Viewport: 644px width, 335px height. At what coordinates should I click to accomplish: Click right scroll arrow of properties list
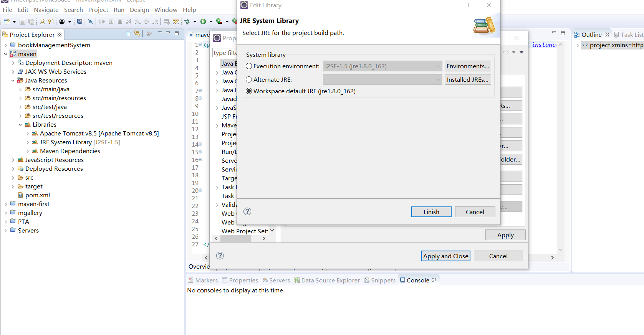coord(264,238)
